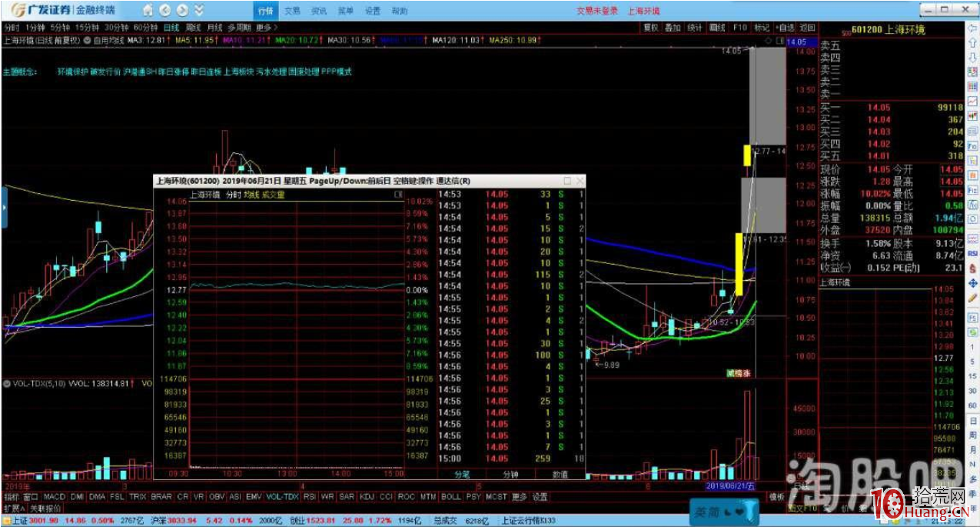Image resolution: width=980 pixels, height=527 pixels.
Task: Add stock to watchlist with +自选
Action: click(x=784, y=28)
